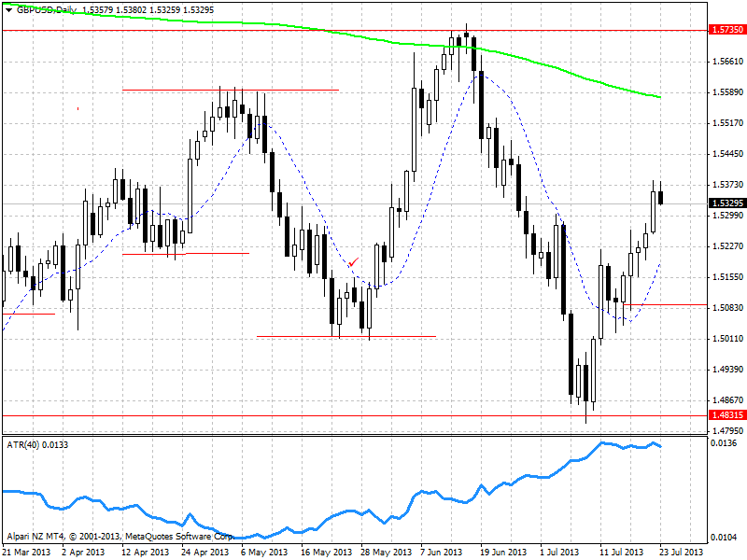The width and height of the screenshot is (747, 560).
Task: Click the last candlestick on the chart
Action: click(x=661, y=197)
